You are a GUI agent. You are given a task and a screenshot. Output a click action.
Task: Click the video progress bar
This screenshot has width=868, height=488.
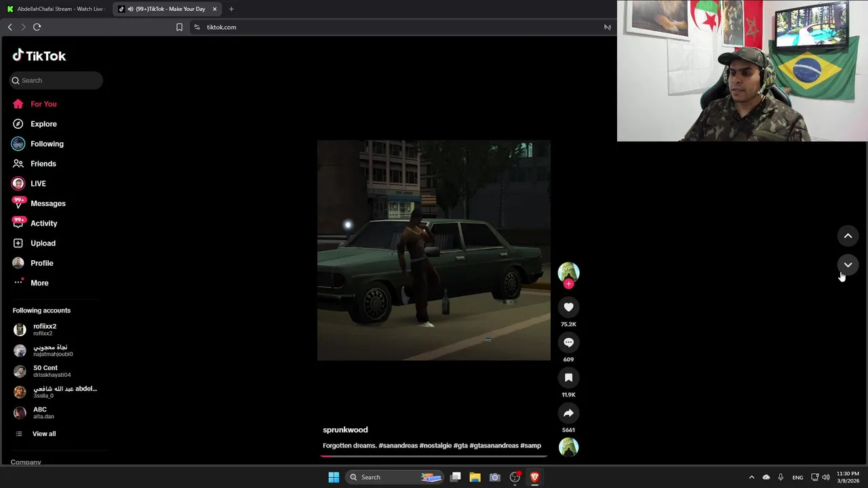[434, 455]
